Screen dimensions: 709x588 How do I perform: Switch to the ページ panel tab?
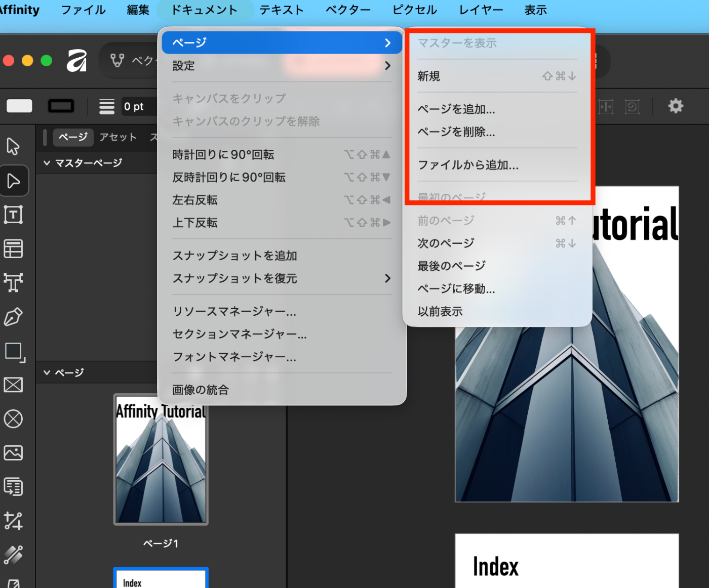[x=73, y=137]
